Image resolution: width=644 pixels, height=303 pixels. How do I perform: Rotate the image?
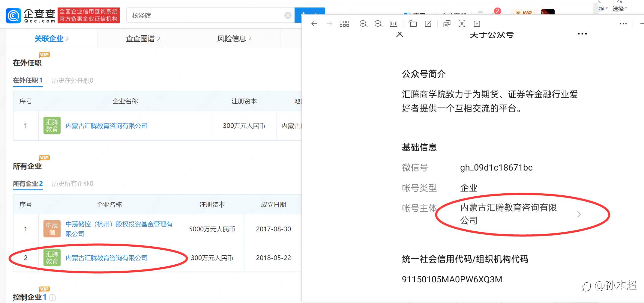click(x=413, y=24)
